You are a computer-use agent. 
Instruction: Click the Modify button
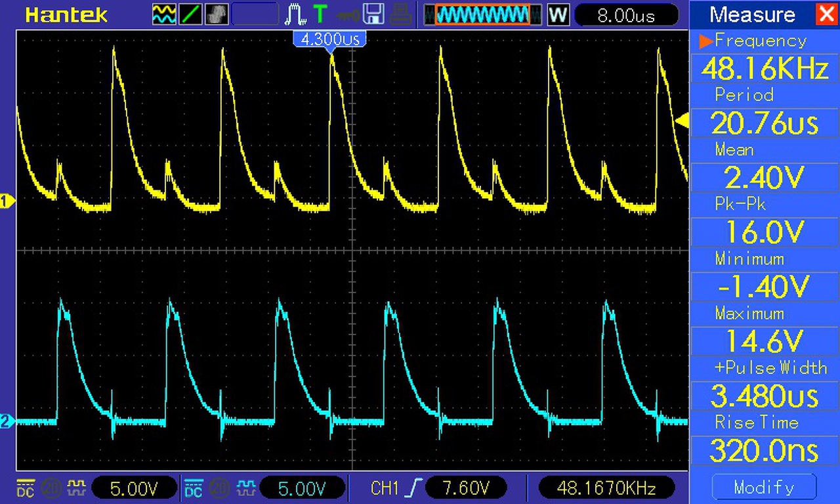pos(765,487)
